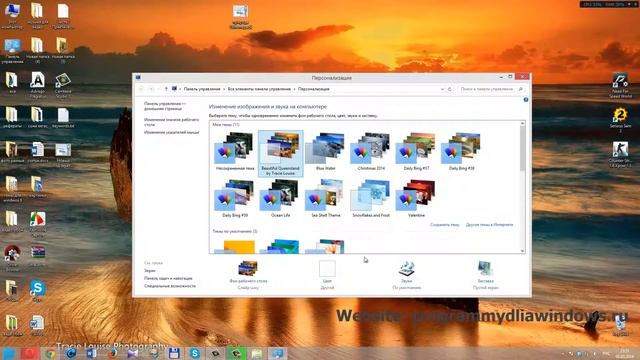The height and width of the screenshot is (360, 640).
Task: Apply the Daily Bing #39 theme
Action: tap(235, 198)
